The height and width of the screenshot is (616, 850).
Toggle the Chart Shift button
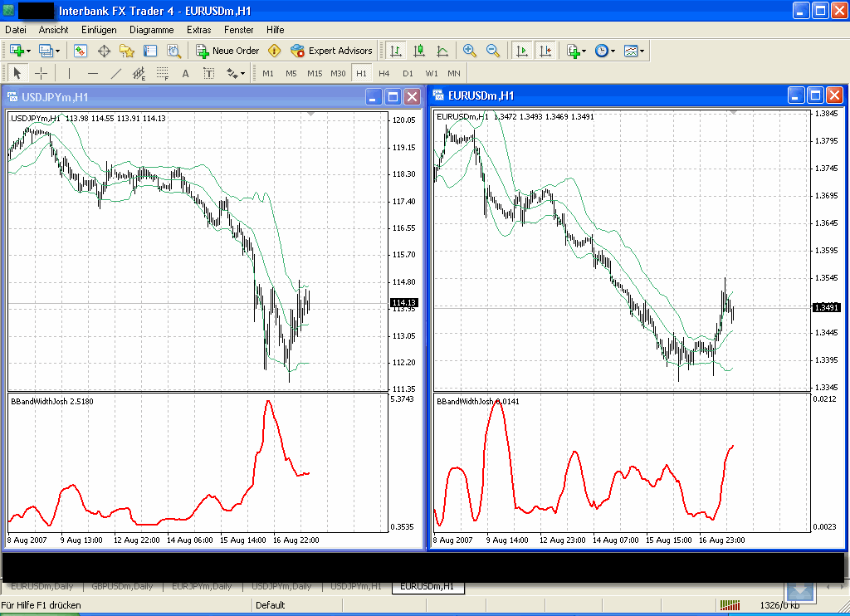[545, 51]
